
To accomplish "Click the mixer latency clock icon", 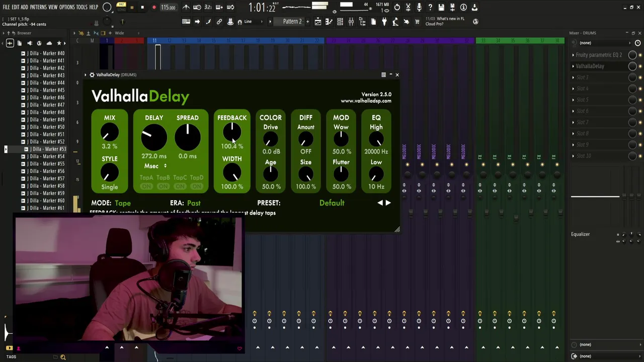I will click(x=637, y=43).
